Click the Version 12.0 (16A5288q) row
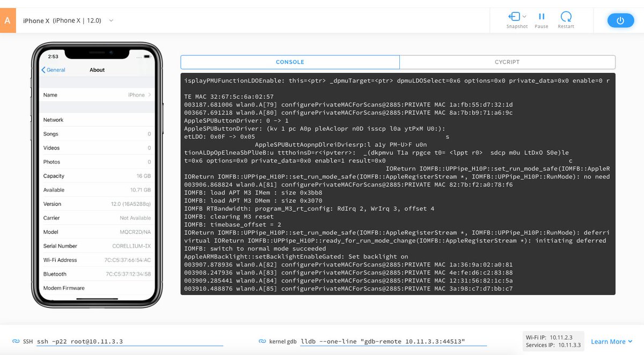 point(97,204)
